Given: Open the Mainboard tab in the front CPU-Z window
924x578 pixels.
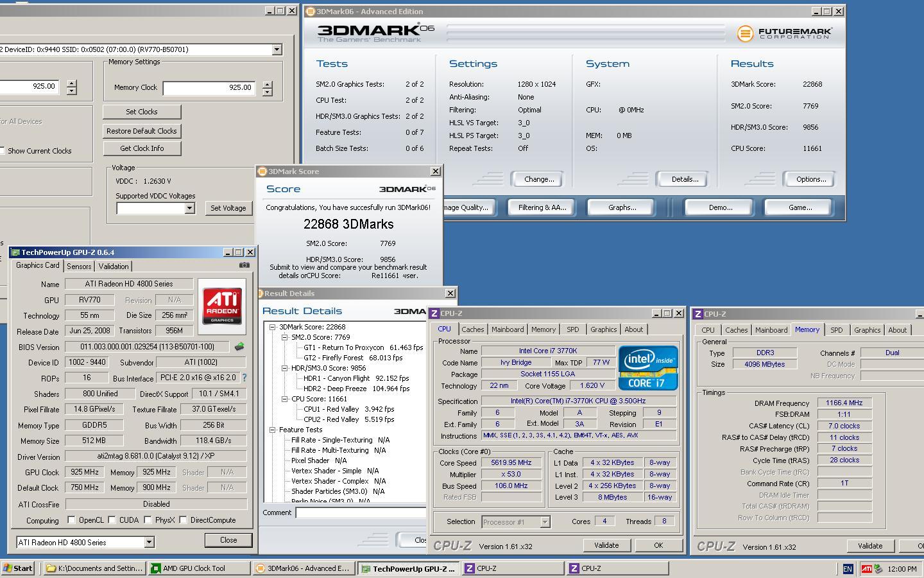Looking at the screenshot, I should [x=508, y=329].
